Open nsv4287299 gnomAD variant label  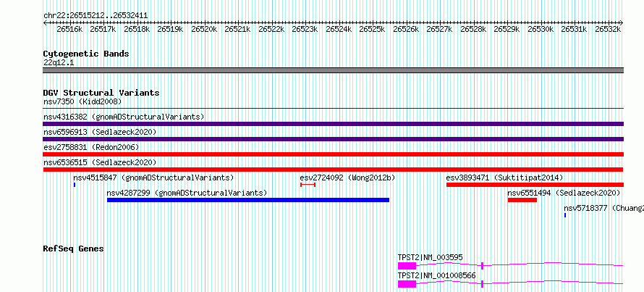pos(187,193)
